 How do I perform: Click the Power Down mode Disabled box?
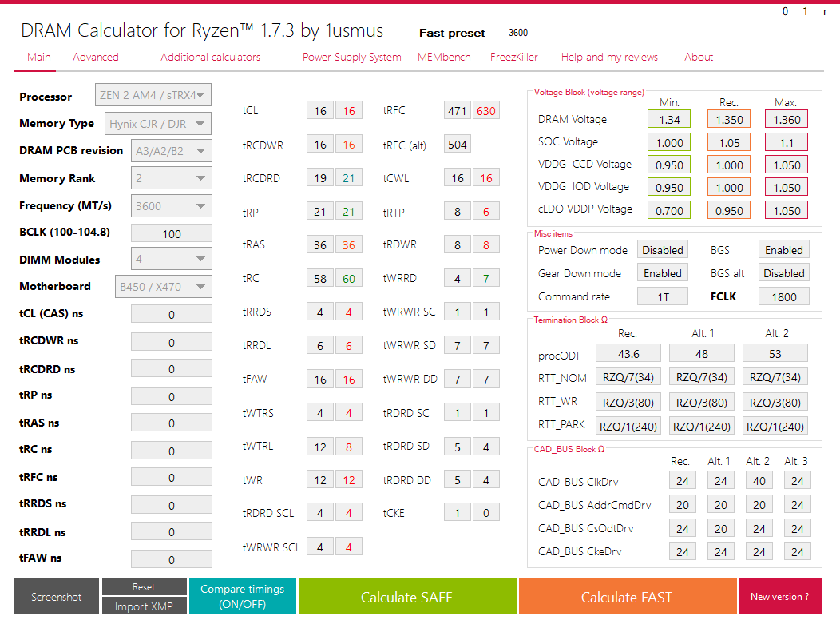pyautogui.click(x=663, y=250)
